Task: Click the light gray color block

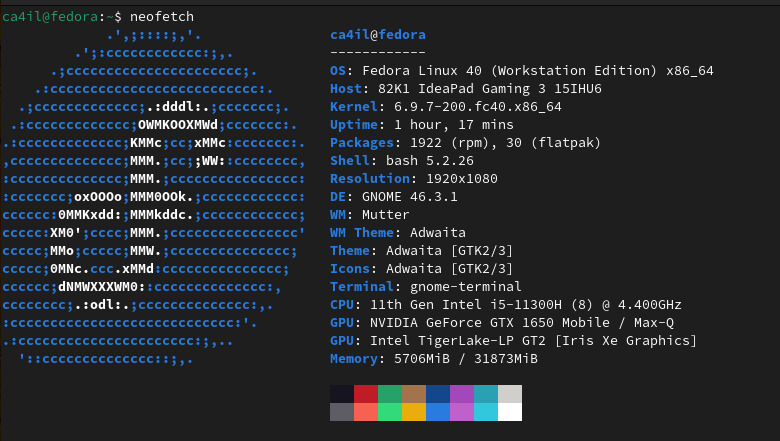Action: 510,394
